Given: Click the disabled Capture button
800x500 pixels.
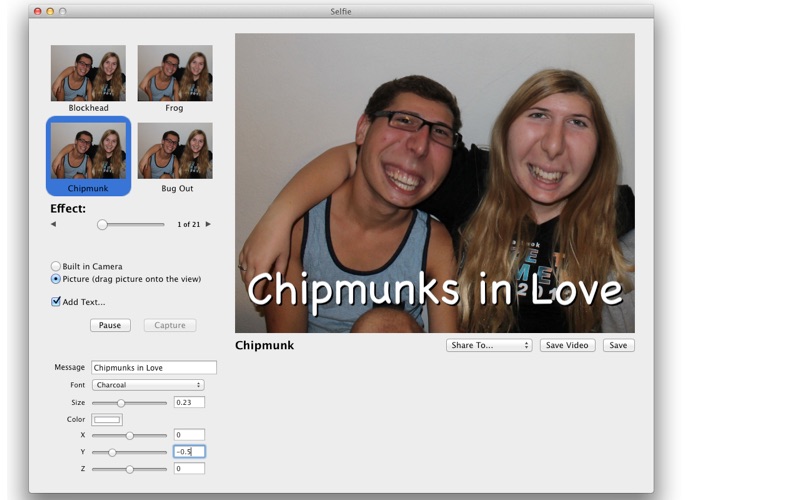Looking at the screenshot, I should (x=170, y=325).
